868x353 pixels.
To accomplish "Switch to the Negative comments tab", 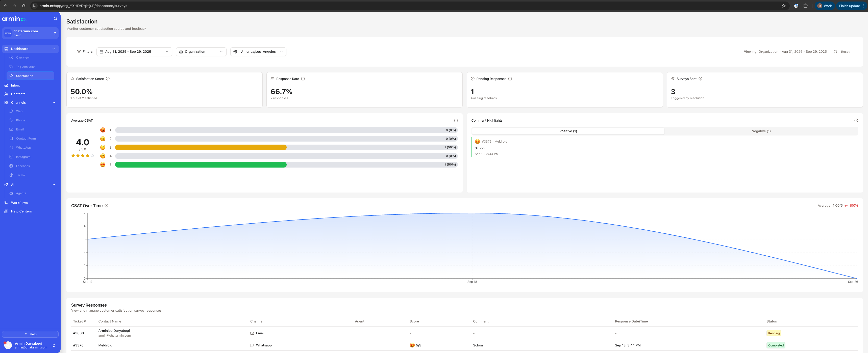I will (760, 131).
